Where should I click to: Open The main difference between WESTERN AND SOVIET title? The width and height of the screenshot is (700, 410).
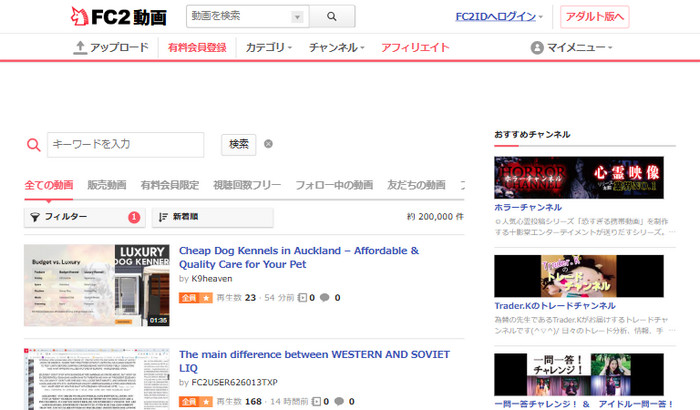(314, 361)
